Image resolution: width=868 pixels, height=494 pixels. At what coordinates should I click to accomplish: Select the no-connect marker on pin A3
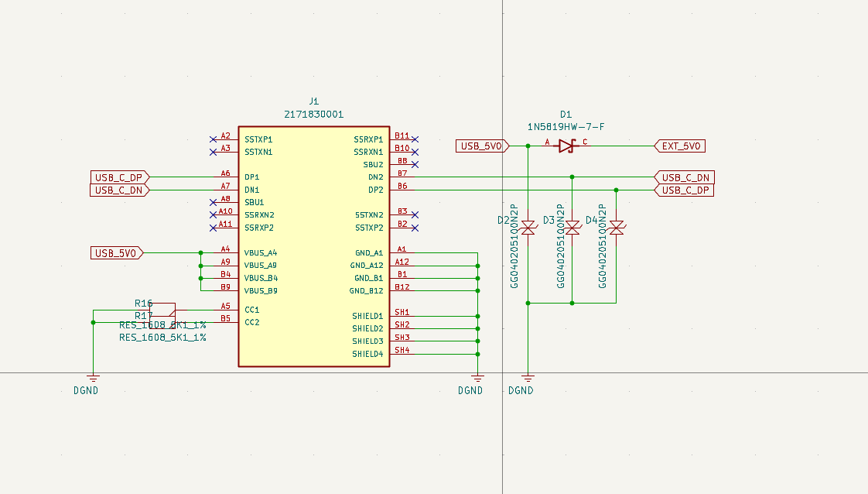213,152
